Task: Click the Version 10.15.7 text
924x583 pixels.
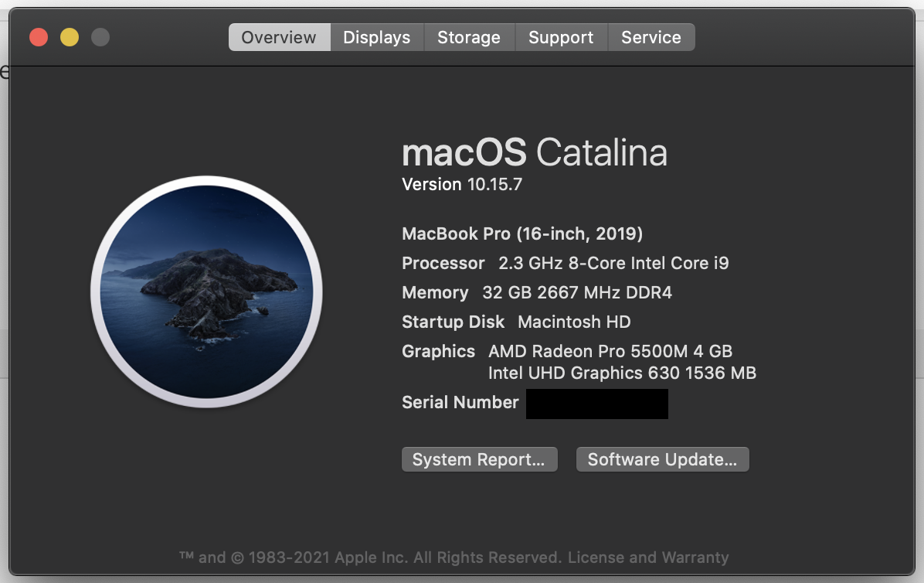Action: coord(462,184)
